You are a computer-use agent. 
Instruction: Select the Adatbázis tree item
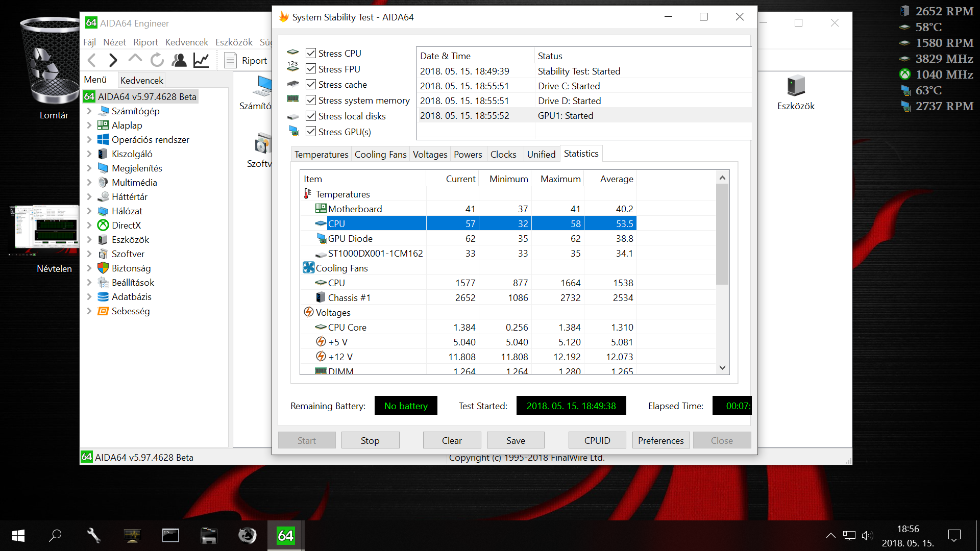[x=132, y=296]
